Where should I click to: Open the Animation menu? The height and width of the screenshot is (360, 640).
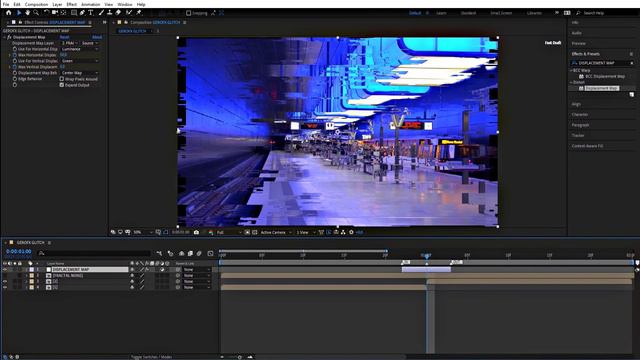pyautogui.click(x=91, y=4)
